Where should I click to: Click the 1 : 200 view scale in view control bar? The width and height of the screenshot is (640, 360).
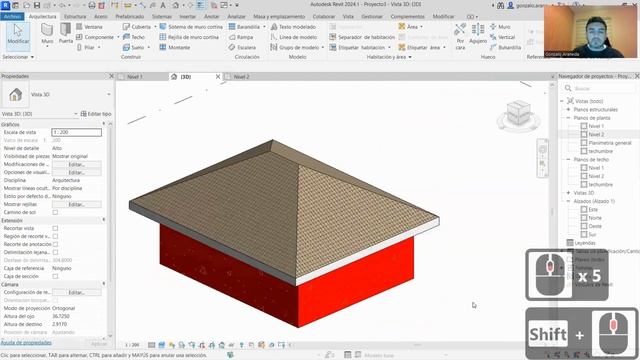(x=132, y=345)
